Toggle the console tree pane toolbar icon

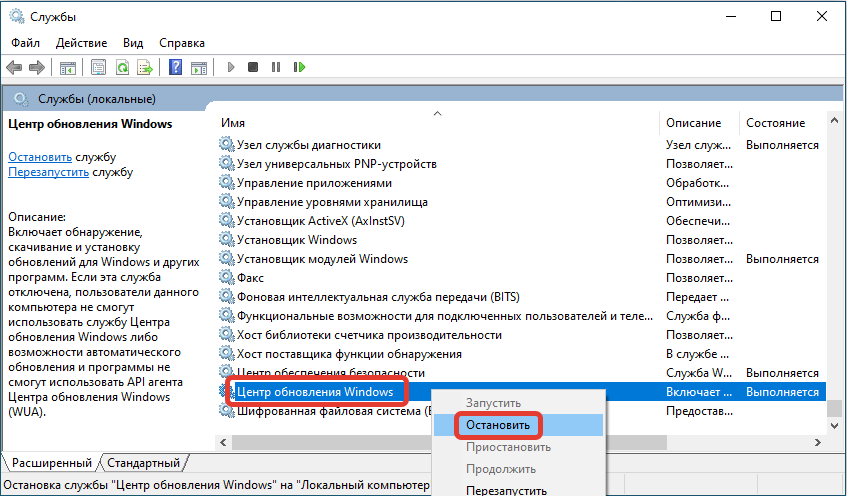[68, 68]
